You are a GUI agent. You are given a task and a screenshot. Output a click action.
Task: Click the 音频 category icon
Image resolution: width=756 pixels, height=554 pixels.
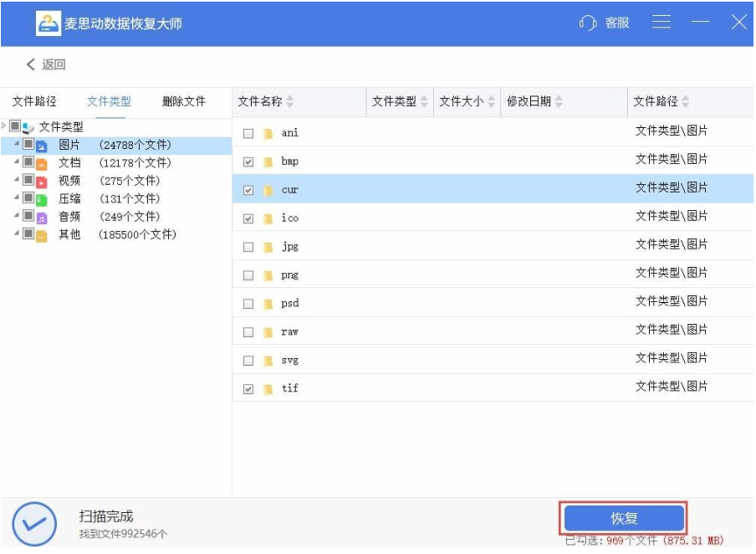(x=42, y=218)
